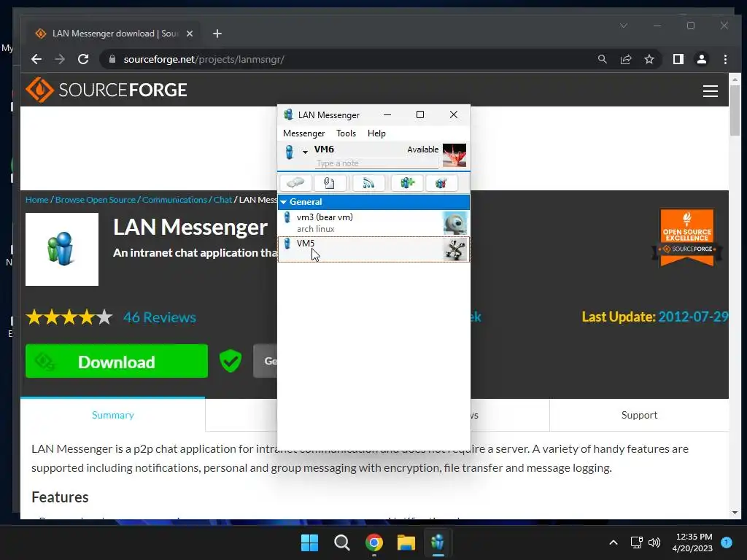Click the five-star rating graphic

(x=69, y=317)
